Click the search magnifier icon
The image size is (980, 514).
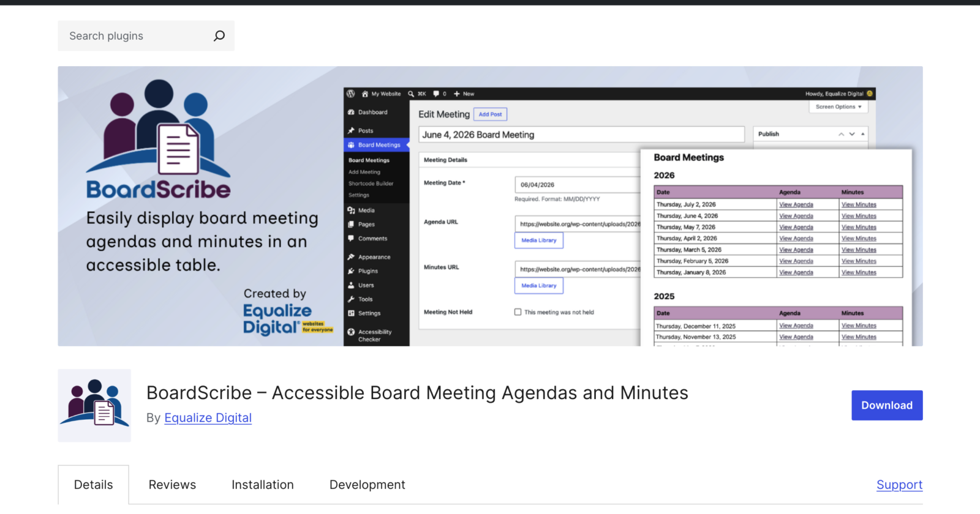tap(219, 36)
